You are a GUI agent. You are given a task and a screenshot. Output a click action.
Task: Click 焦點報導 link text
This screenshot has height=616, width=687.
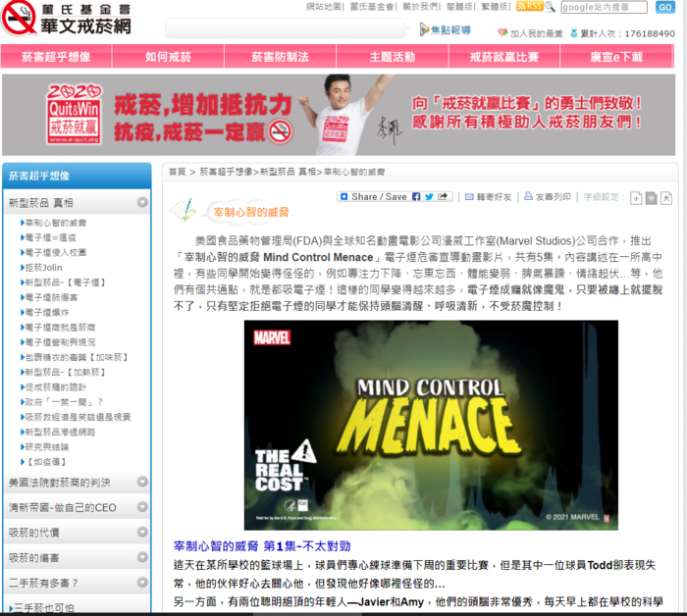pyautogui.click(x=450, y=29)
